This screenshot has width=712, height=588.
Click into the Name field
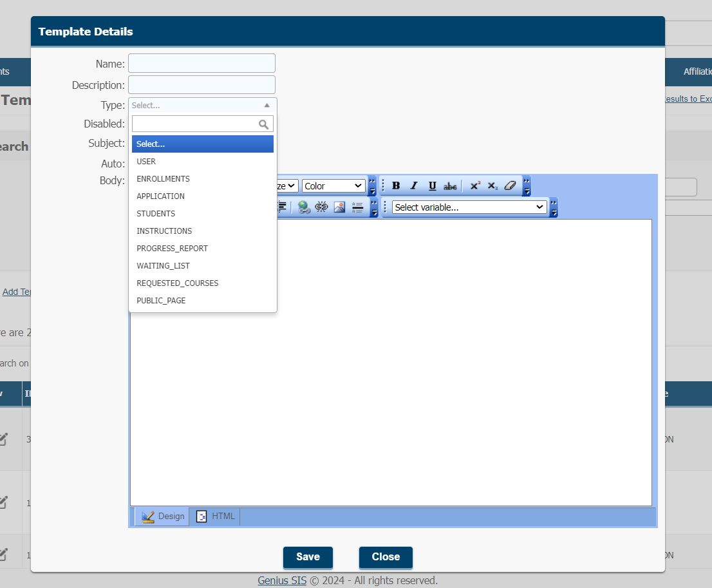201,63
